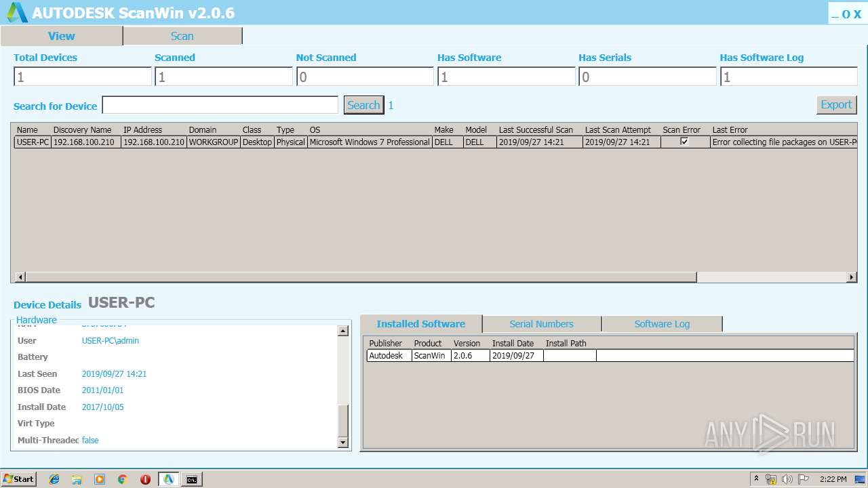Open the command prompt taskbar icon
The width and height of the screenshot is (868, 488).
coord(192,479)
